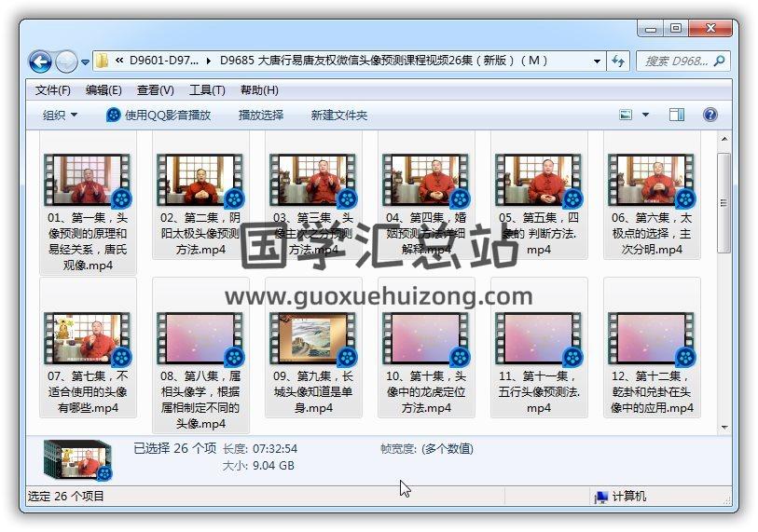758x532 pixels.
Task: Click the Computer icon in status bar
Action: (x=601, y=497)
